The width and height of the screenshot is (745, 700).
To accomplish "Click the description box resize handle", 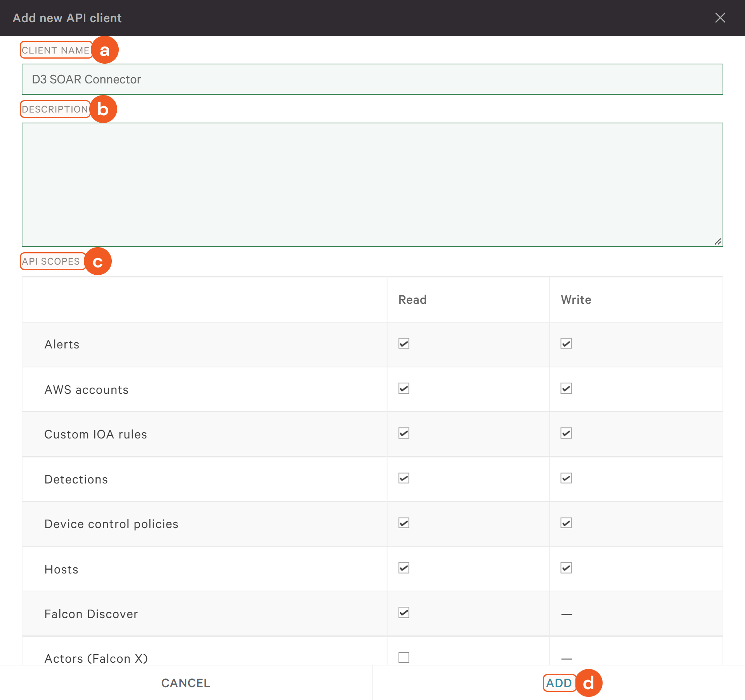I will [718, 241].
